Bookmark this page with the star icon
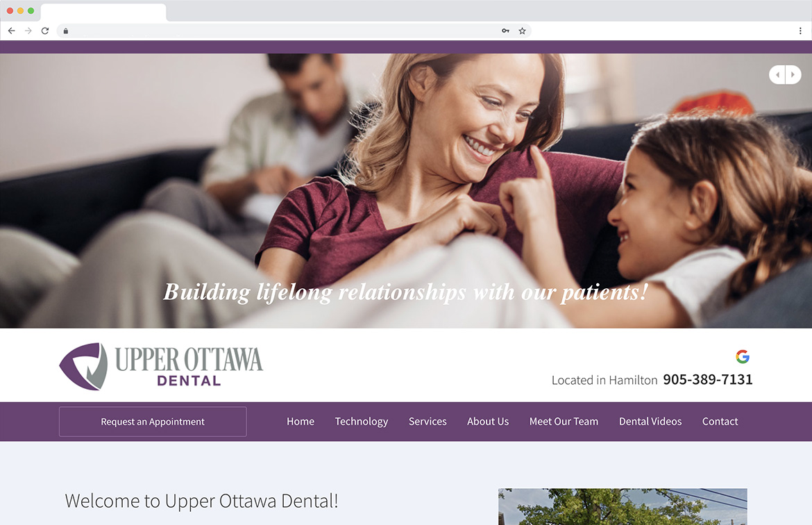The image size is (812, 525). (522, 31)
